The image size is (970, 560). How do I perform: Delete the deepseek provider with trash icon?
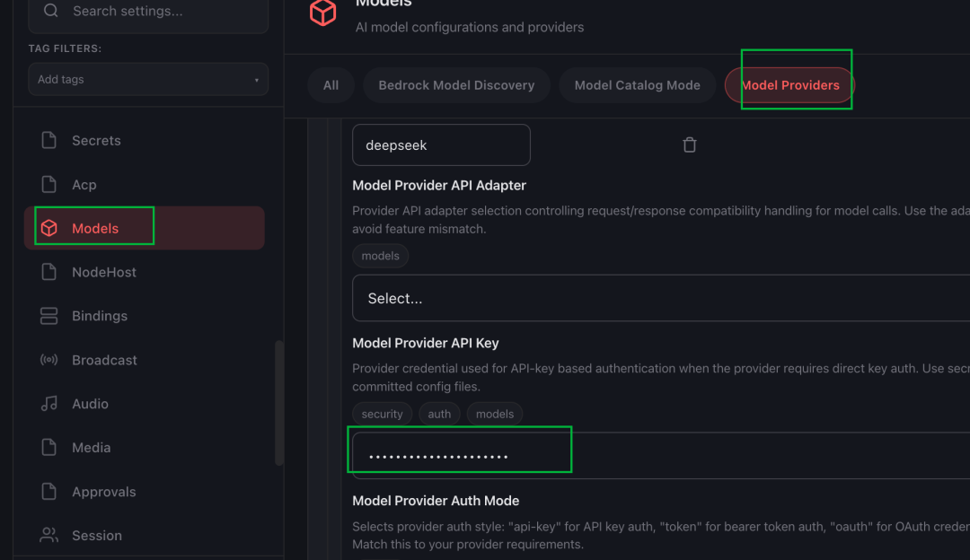point(689,144)
